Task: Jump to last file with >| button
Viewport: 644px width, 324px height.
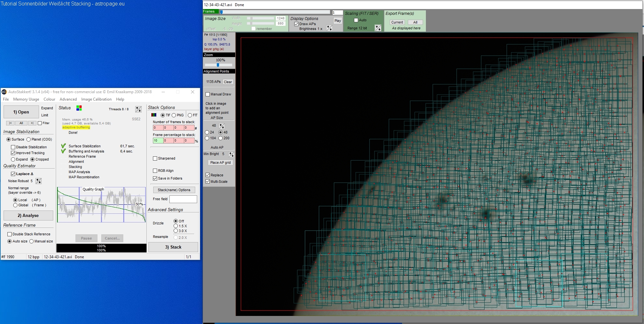Action: click(32, 123)
